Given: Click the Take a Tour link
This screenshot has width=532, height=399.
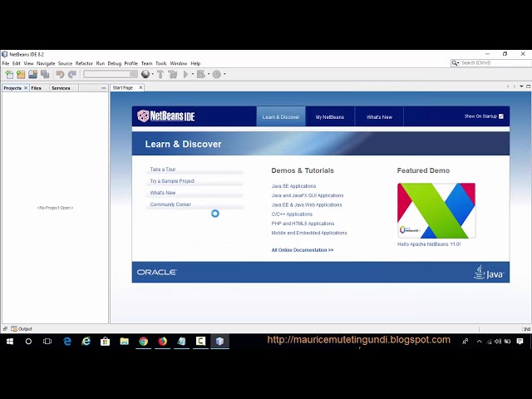Looking at the screenshot, I should pyautogui.click(x=163, y=170).
